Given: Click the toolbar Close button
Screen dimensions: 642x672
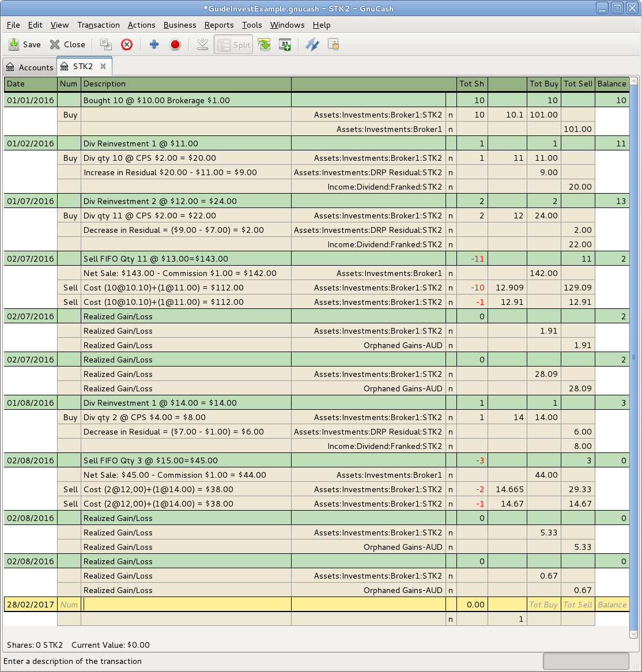Looking at the screenshot, I should 67,44.
